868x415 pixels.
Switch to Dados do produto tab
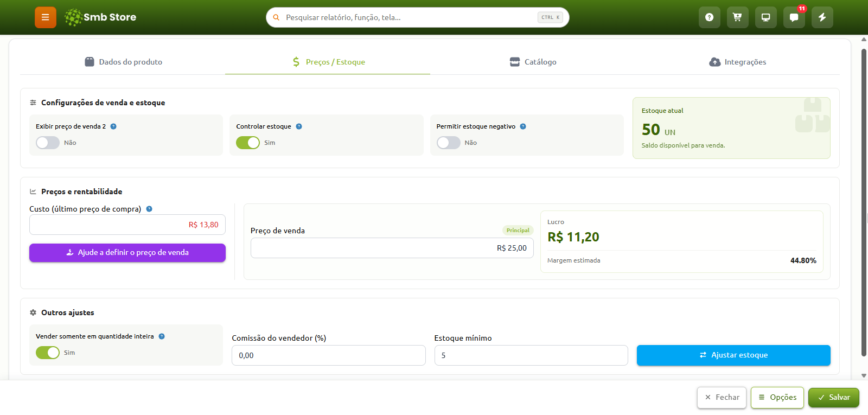pos(123,62)
